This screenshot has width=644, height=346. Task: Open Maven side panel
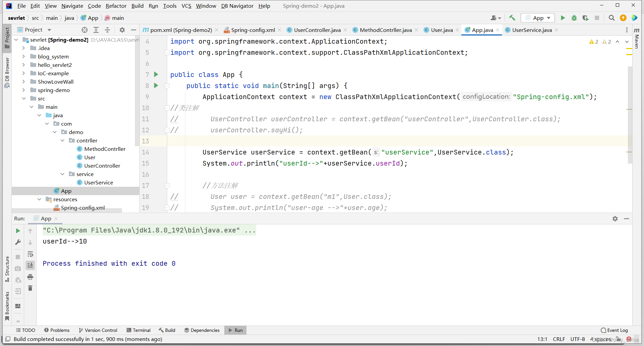pyautogui.click(x=637, y=38)
